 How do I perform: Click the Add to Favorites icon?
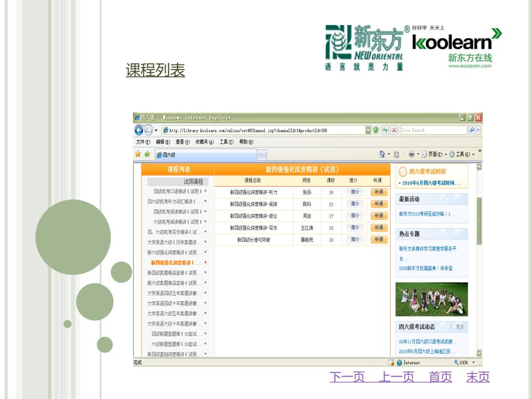pyautogui.click(x=147, y=154)
